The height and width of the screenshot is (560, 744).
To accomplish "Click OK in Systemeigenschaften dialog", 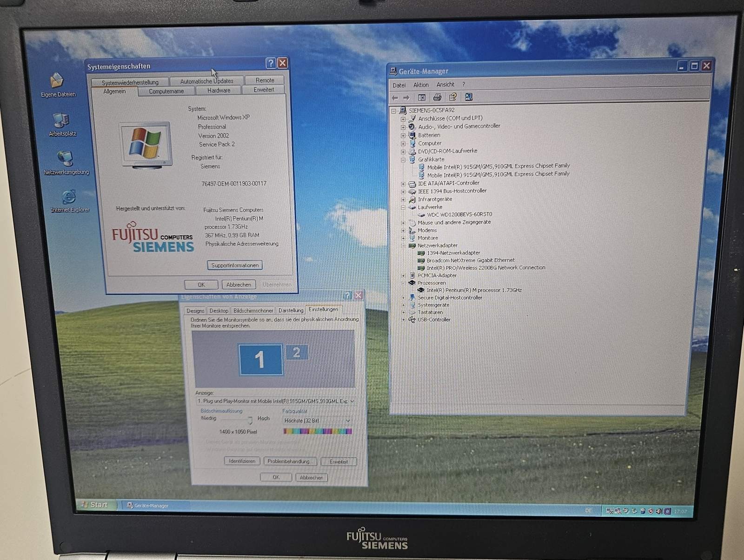I will 201,285.
